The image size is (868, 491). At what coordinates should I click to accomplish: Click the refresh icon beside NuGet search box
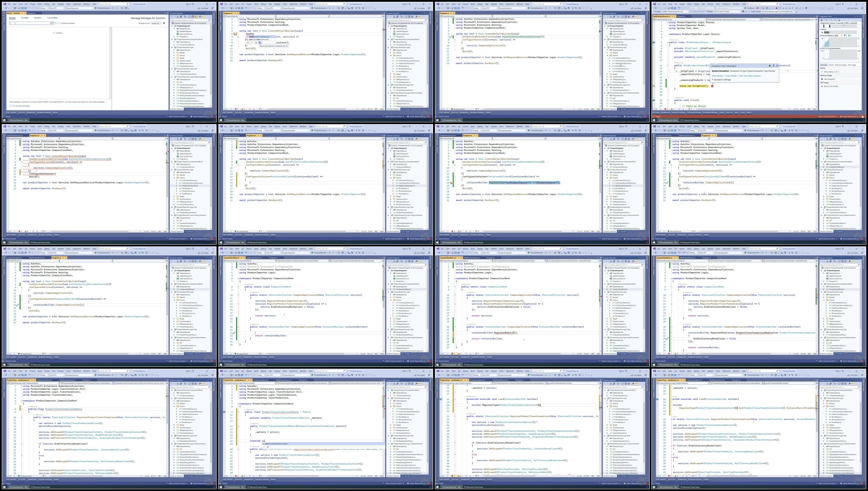56,23
